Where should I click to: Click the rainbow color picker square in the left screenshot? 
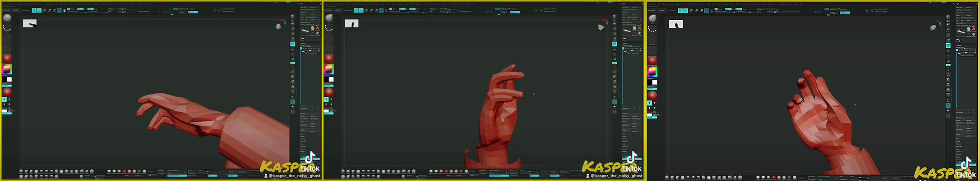7,69
